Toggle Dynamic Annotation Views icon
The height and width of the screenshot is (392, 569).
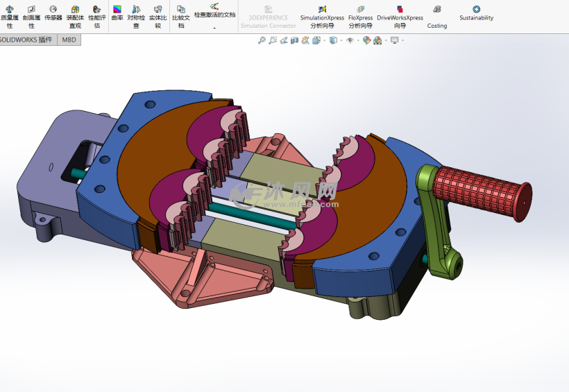(305, 41)
